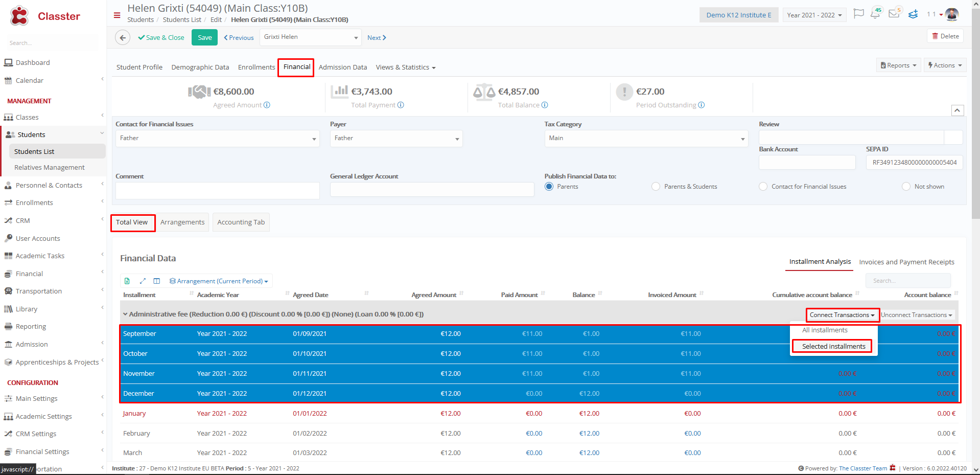
Task: Choose All installments menu entry
Action: tap(825, 330)
